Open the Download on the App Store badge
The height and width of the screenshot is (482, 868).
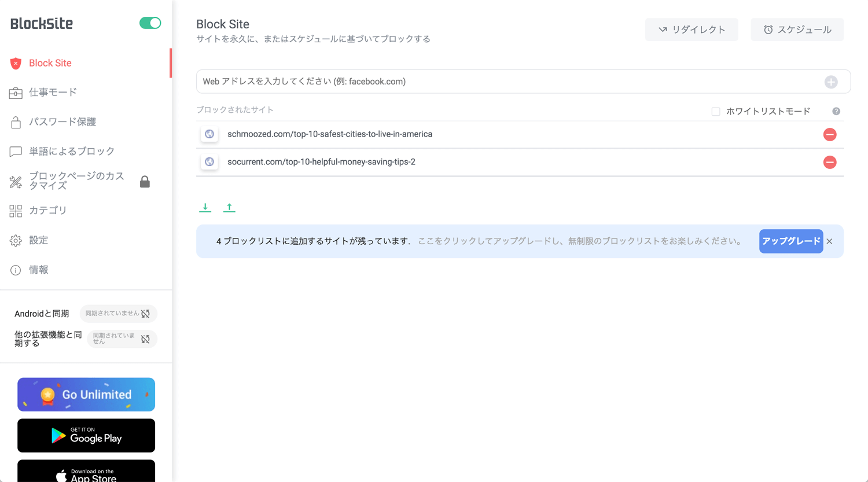86,471
